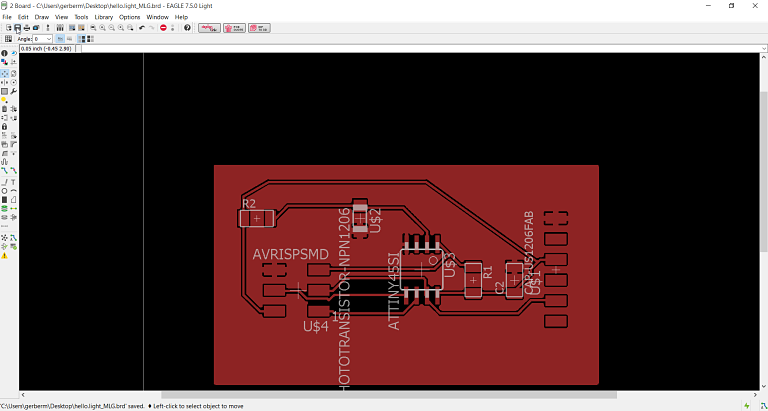
Task: Select the Mirror tool
Action: [x=4, y=82]
